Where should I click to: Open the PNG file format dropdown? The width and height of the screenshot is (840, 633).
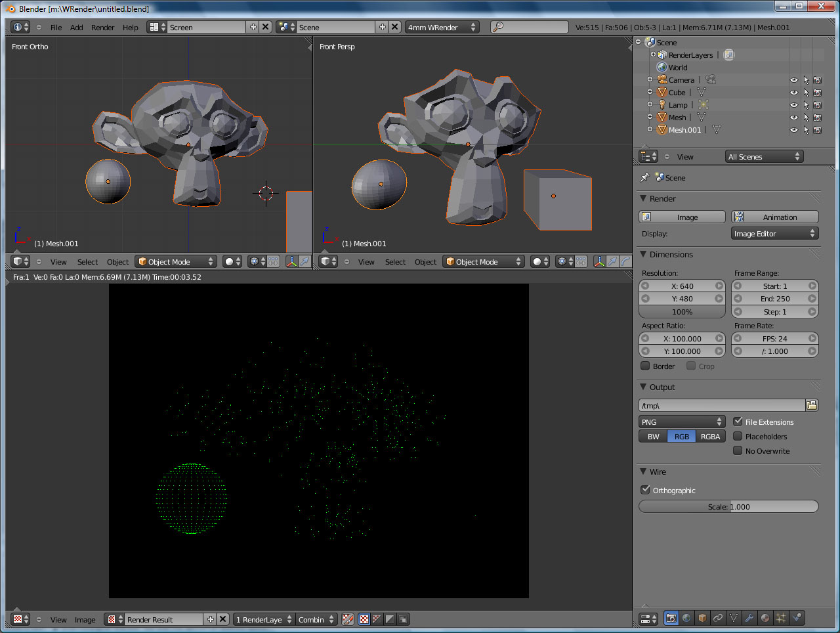682,422
